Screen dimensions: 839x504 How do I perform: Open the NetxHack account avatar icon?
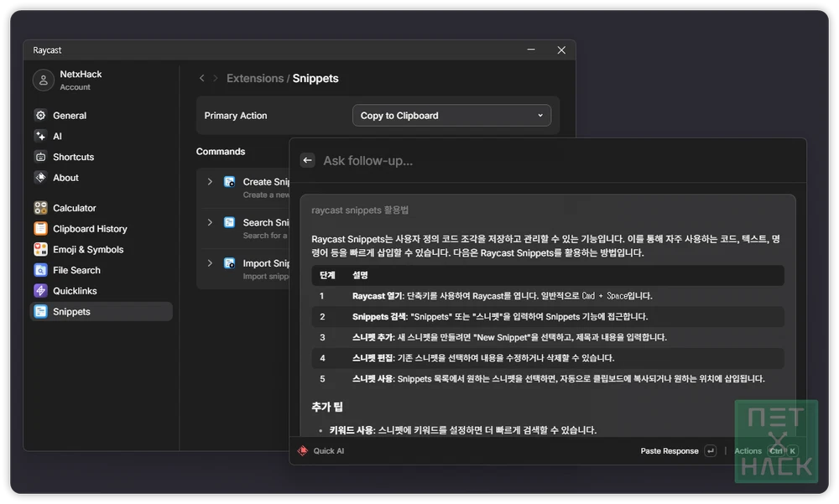tap(44, 81)
